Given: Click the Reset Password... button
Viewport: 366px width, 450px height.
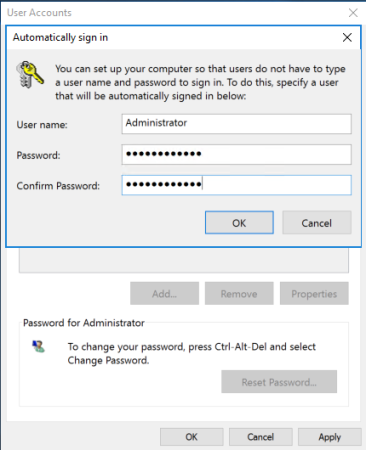Looking at the screenshot, I should 279,382.
